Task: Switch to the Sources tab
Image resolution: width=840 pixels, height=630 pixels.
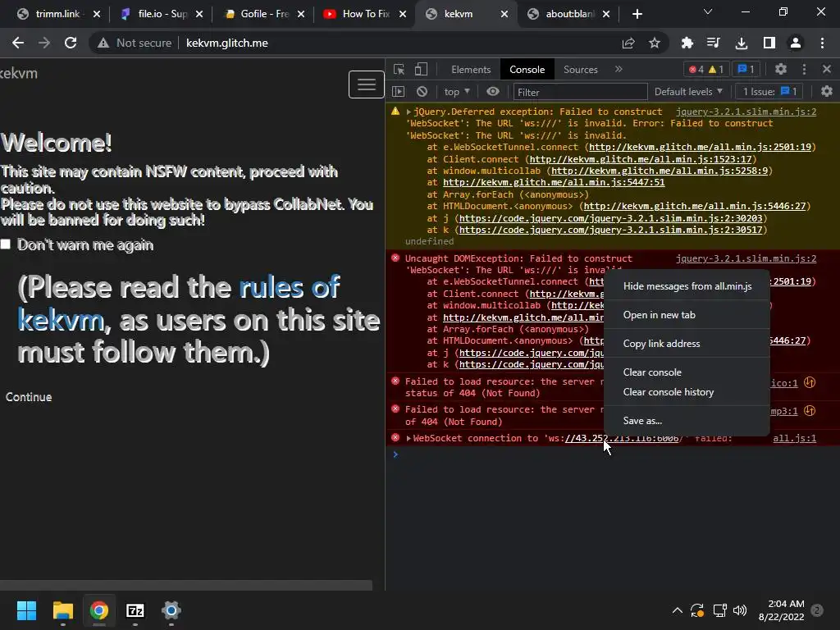Action: coord(580,69)
